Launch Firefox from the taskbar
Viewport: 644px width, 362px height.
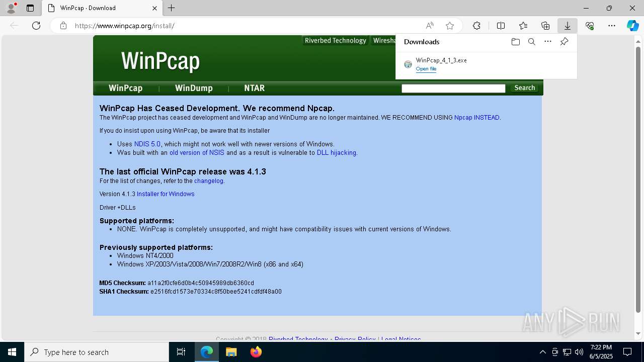click(256, 352)
